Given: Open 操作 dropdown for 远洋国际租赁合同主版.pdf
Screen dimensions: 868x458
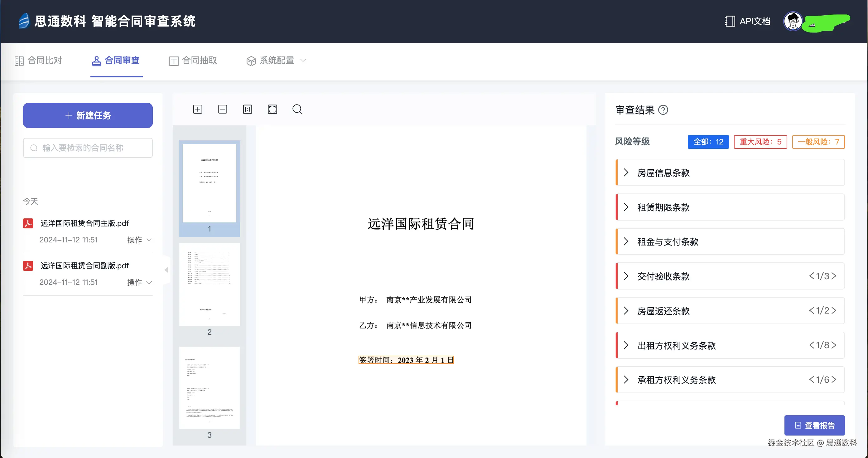Looking at the screenshot, I should (139, 240).
